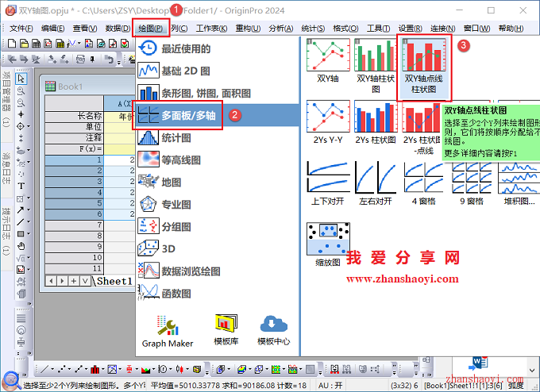Select worksheet row 7 header

click(x=74, y=225)
